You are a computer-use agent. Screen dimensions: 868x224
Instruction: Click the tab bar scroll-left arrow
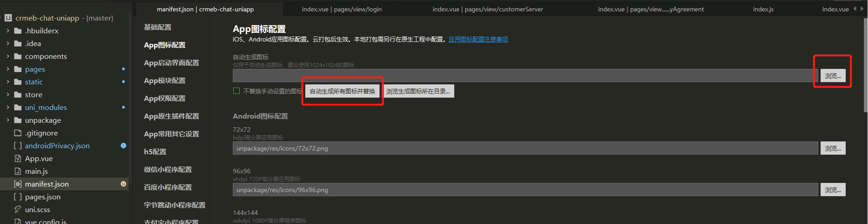click(854, 9)
